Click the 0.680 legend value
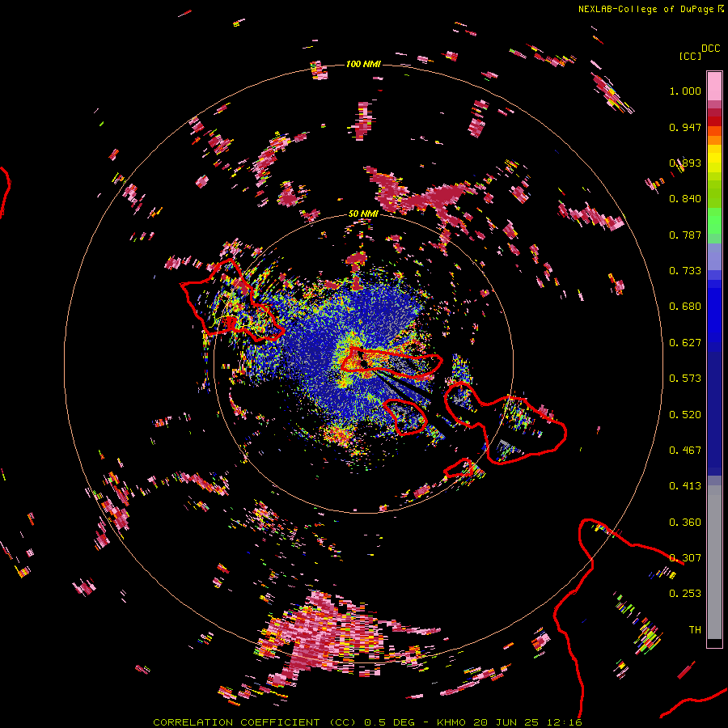The image size is (728, 728). click(x=685, y=307)
